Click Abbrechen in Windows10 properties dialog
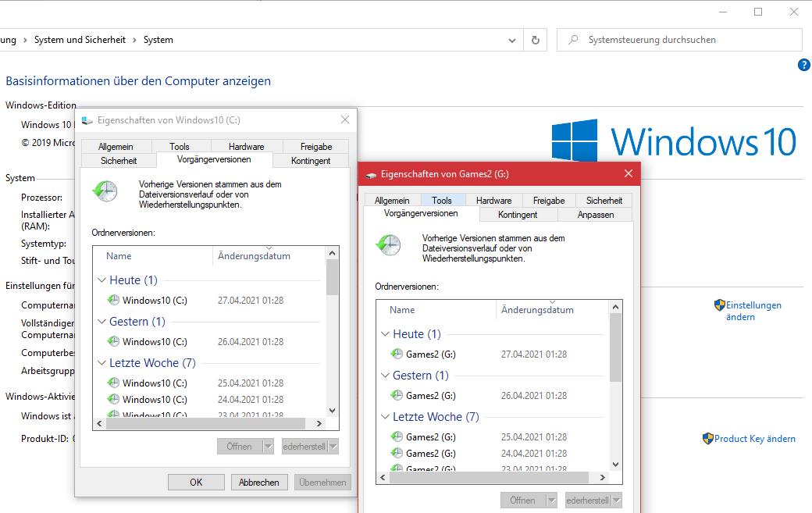This screenshot has width=812, height=513. 259,482
